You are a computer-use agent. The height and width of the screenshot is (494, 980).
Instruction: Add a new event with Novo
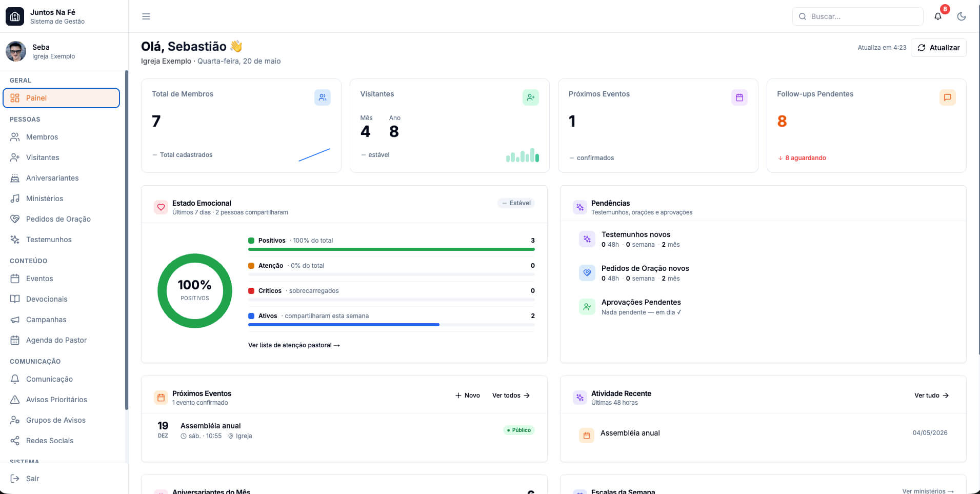(468, 396)
